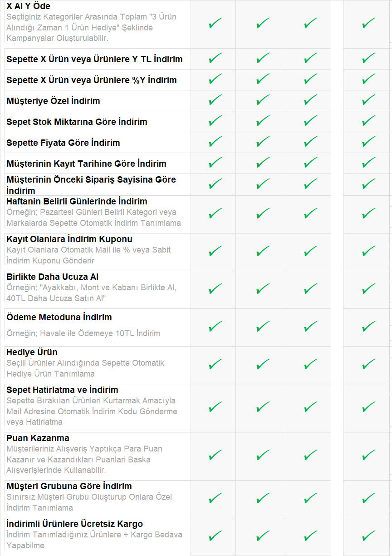Viewport: 392px width, 556px height.
Task: Click second-column checkmark for Ödeme Metoduna İndirim
Action: coord(262,327)
